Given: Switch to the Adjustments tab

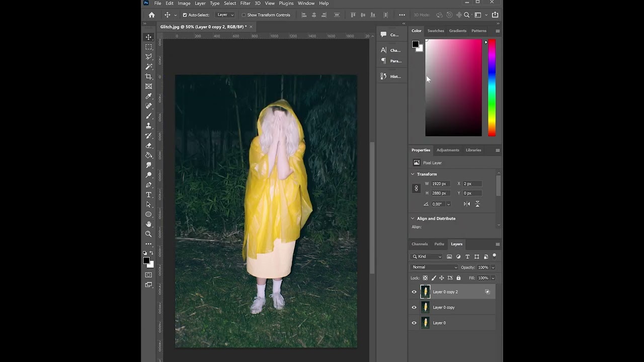Looking at the screenshot, I should coord(447,150).
